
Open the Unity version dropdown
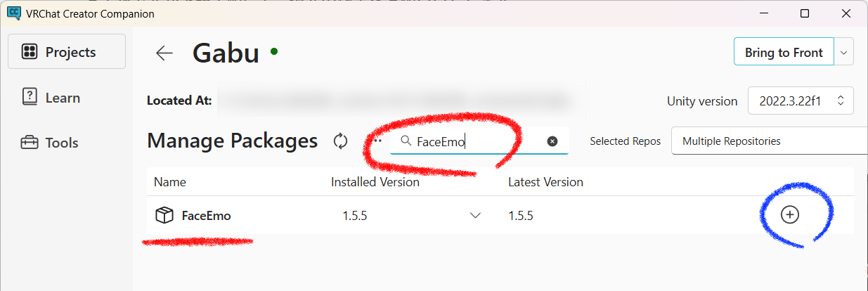click(x=801, y=101)
